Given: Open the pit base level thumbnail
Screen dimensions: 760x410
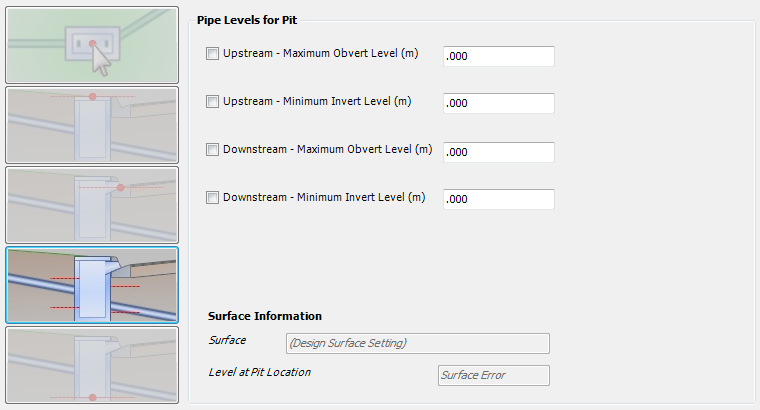Looking at the screenshot, I should click(92, 365).
